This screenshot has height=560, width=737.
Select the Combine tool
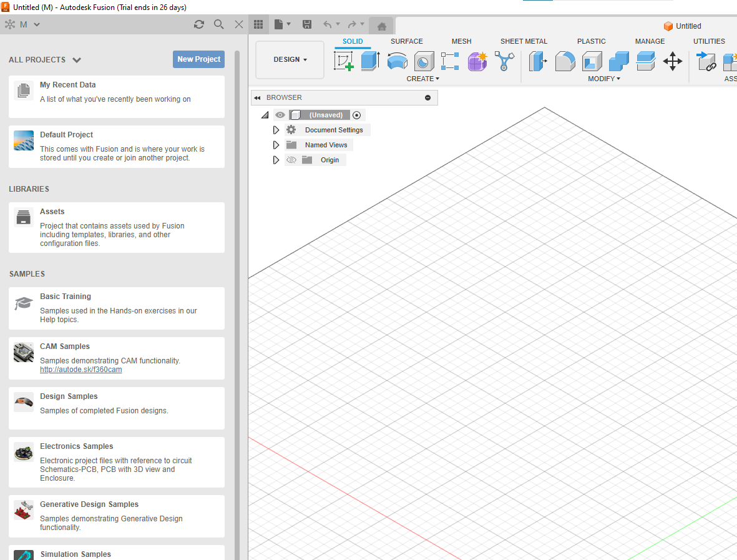618,61
